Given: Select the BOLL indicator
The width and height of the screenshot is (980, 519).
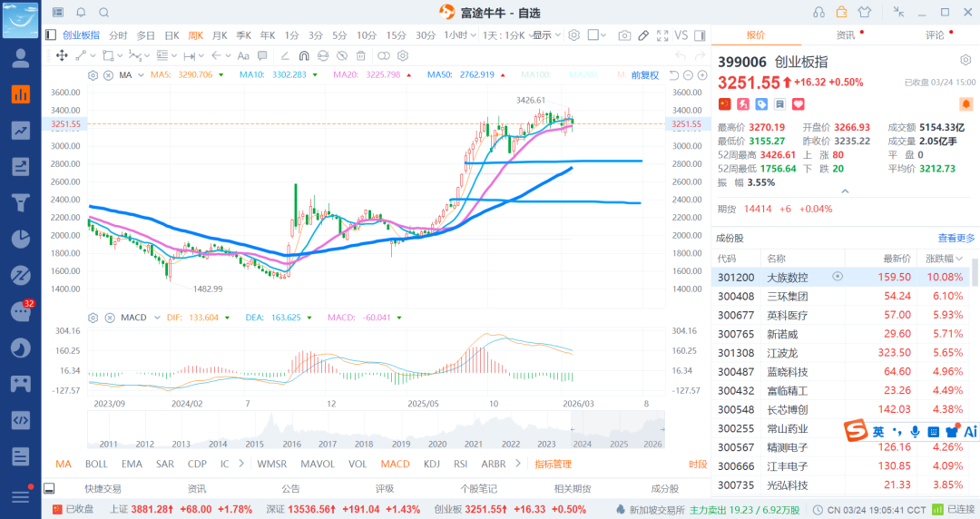Looking at the screenshot, I should pos(96,464).
